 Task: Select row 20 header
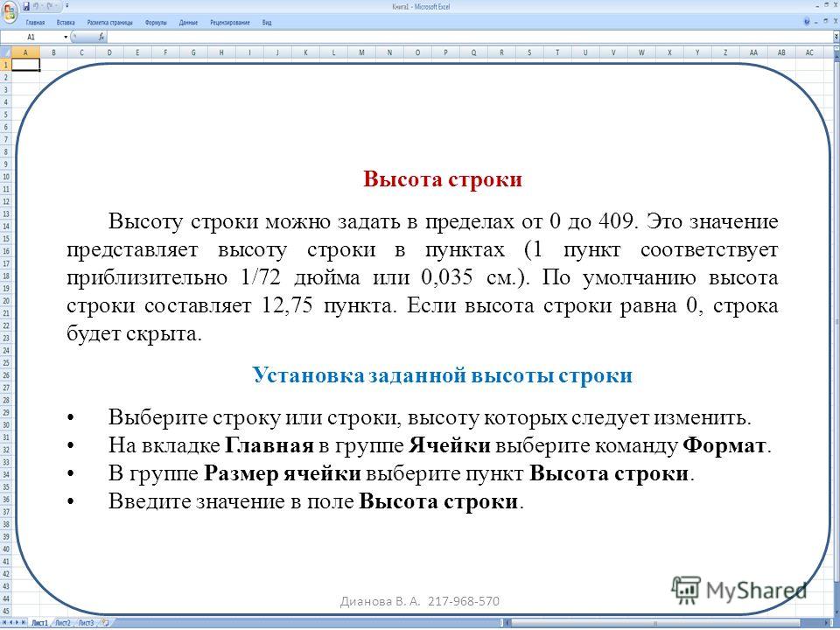pyautogui.click(x=5, y=301)
